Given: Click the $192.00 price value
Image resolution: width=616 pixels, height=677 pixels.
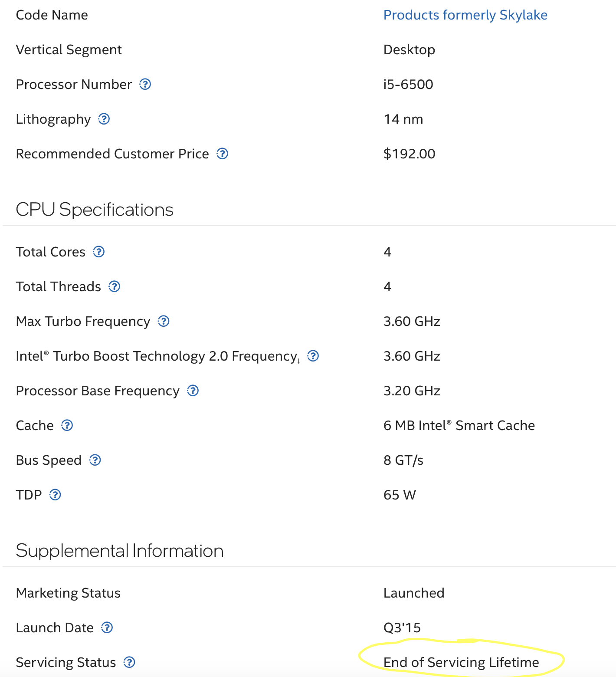Looking at the screenshot, I should 409,154.
